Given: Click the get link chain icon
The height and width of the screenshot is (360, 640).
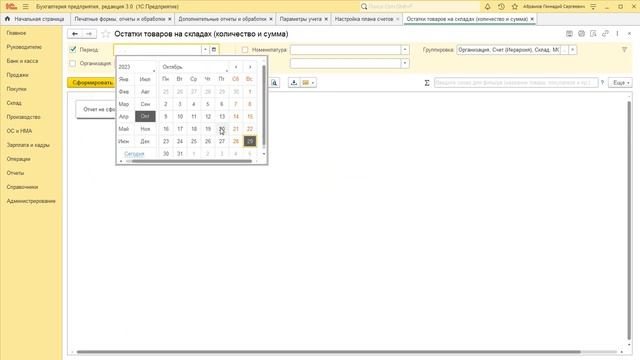Looking at the screenshot, I should click(x=605, y=34).
